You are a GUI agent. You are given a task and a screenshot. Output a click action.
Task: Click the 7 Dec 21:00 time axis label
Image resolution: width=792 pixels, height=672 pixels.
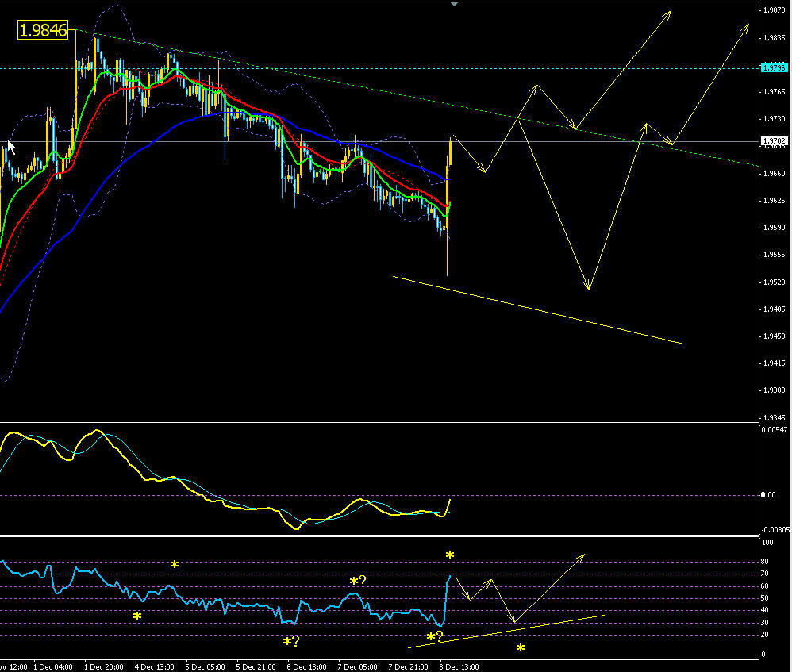pyautogui.click(x=408, y=667)
